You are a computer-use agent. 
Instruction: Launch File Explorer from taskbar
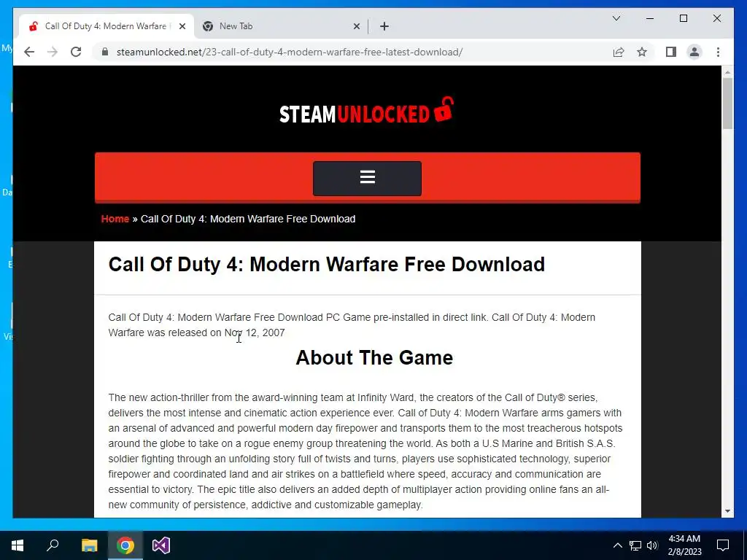pyautogui.click(x=89, y=545)
